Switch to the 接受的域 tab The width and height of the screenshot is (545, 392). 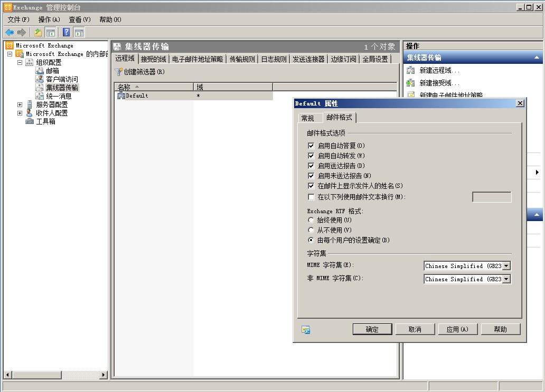[153, 60]
